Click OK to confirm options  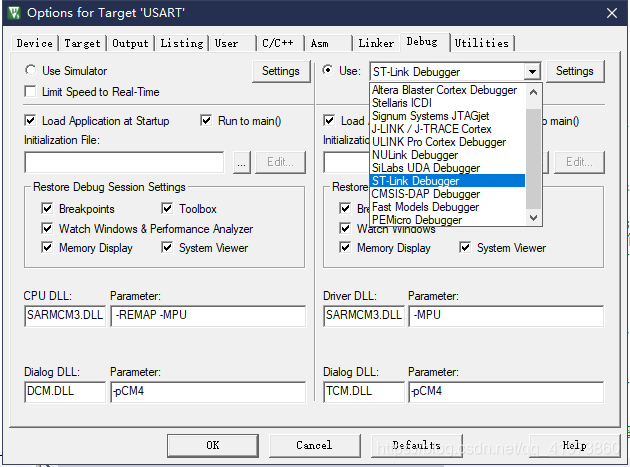pyautogui.click(x=213, y=445)
